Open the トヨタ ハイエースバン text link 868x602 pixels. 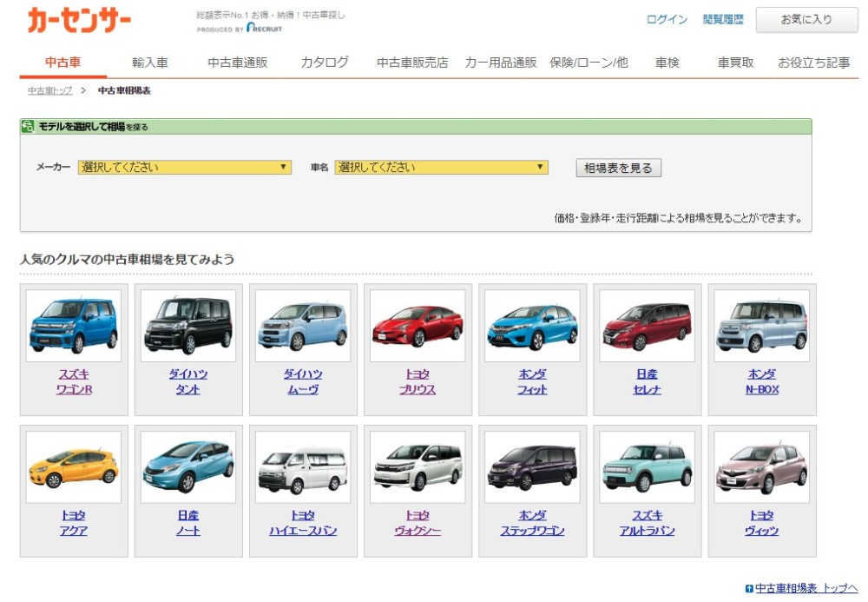pos(303,523)
